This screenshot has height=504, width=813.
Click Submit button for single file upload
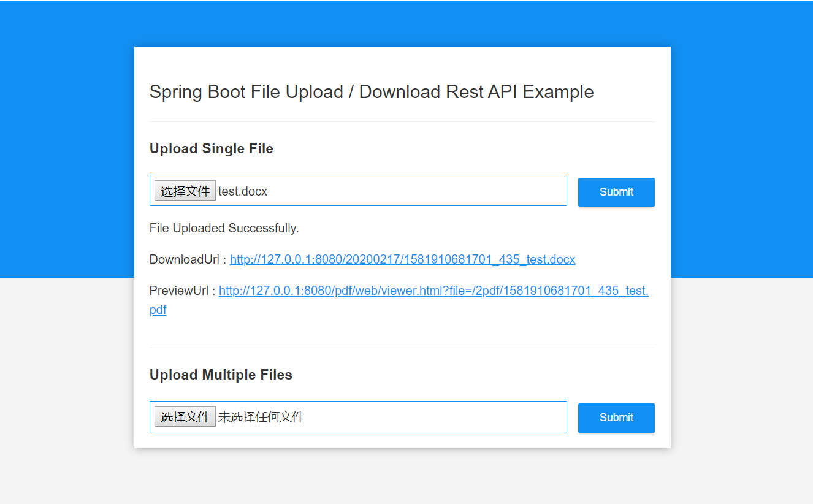[616, 192]
